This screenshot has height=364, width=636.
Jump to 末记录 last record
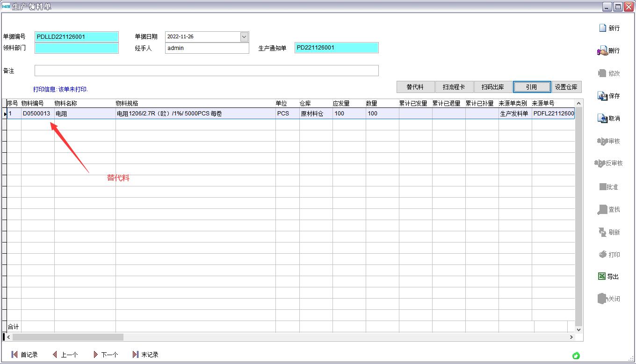136,355
